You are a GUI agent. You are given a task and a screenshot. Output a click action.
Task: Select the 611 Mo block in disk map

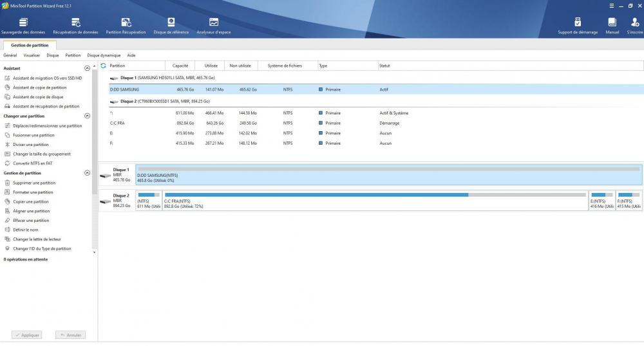click(149, 201)
